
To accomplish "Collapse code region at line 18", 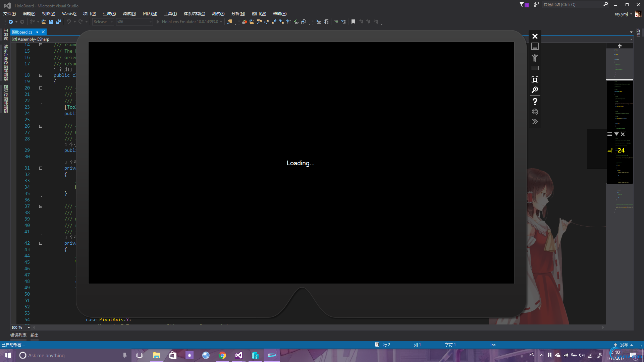I will [x=41, y=75].
